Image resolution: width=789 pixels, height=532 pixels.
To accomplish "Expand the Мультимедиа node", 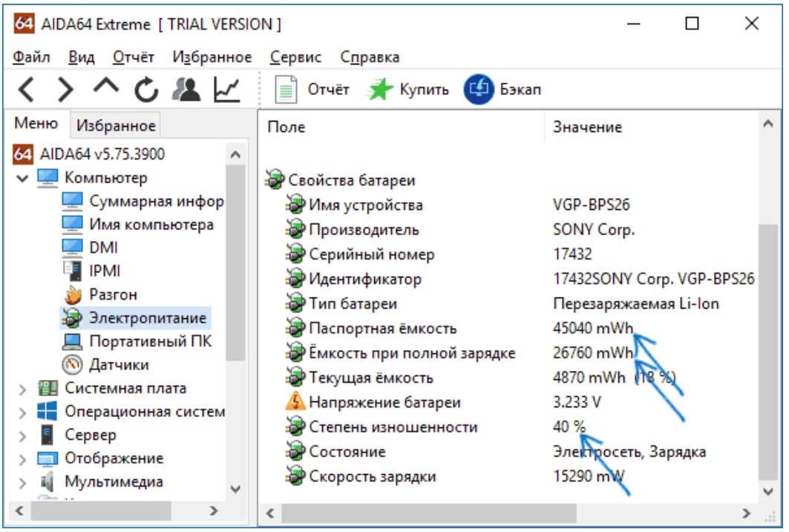I will click(x=22, y=483).
